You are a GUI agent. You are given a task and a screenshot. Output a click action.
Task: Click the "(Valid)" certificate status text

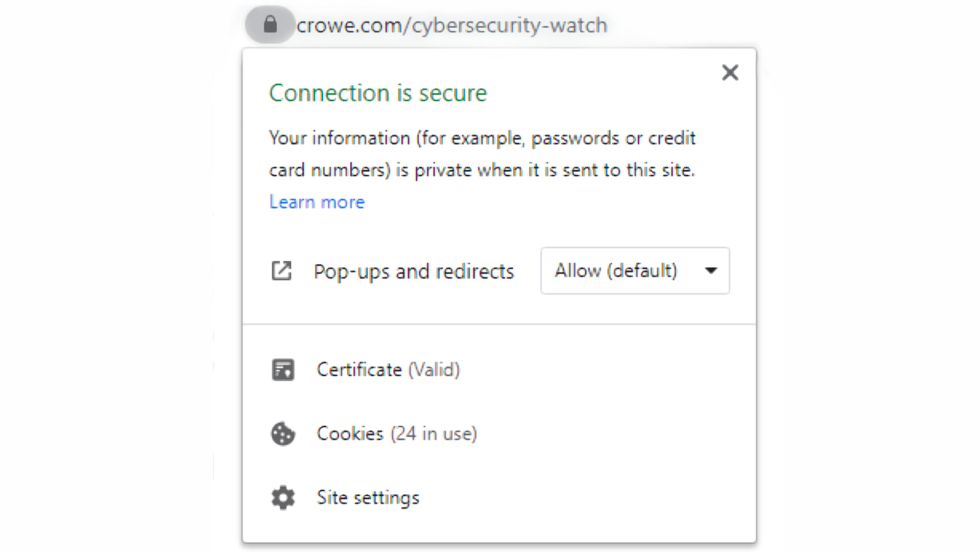click(434, 370)
